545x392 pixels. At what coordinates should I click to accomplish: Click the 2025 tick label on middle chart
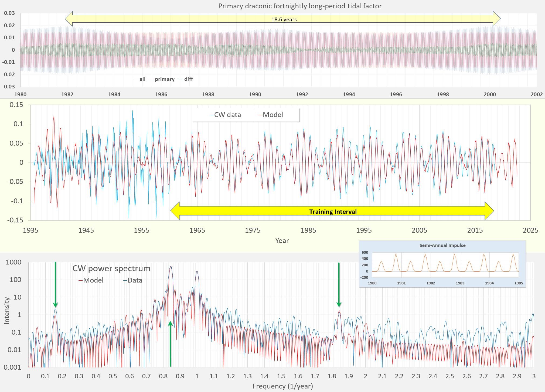point(530,230)
